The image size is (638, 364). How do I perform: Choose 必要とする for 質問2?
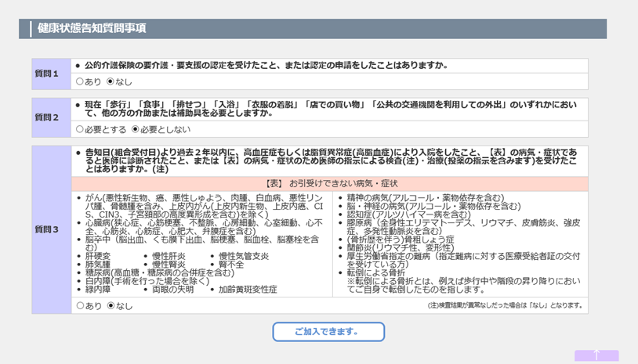(x=79, y=129)
